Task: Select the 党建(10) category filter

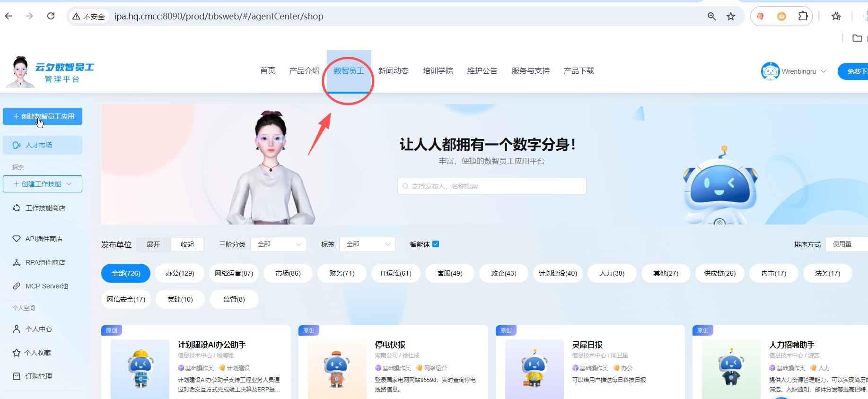Action: tap(180, 299)
